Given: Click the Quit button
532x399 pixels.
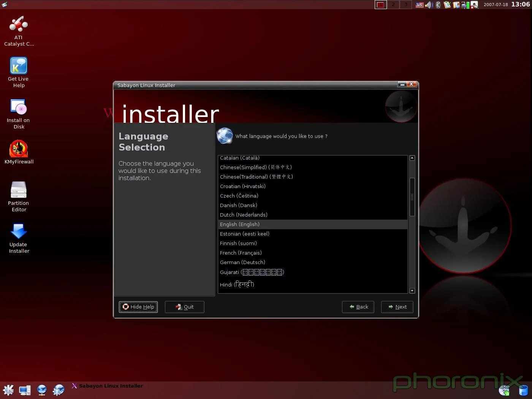Looking at the screenshot, I should click(x=185, y=307).
